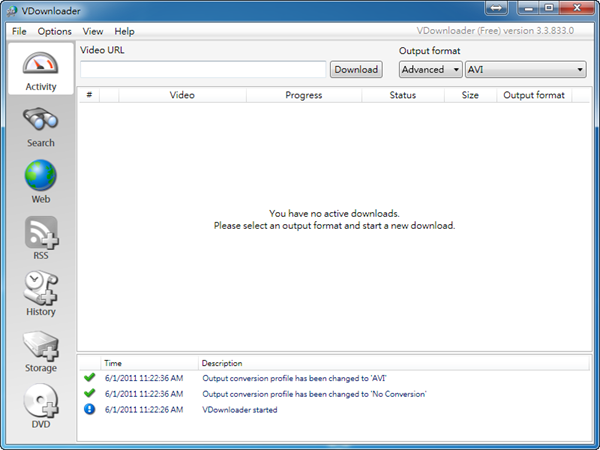Screen dimensions: 600x450
Task: Sort by the Progress column header
Action: pyautogui.click(x=304, y=95)
